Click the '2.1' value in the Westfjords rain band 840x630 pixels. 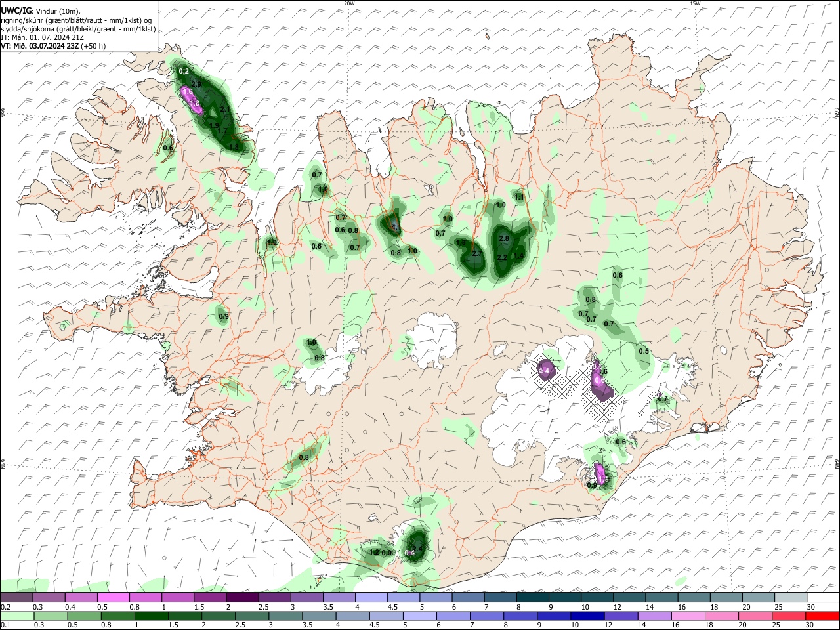(224, 110)
